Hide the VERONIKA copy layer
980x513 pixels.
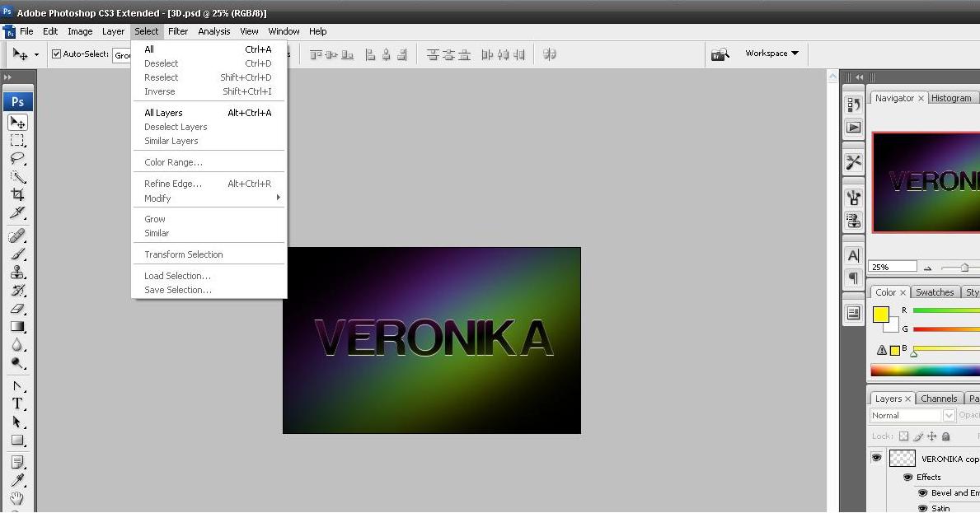pos(876,458)
